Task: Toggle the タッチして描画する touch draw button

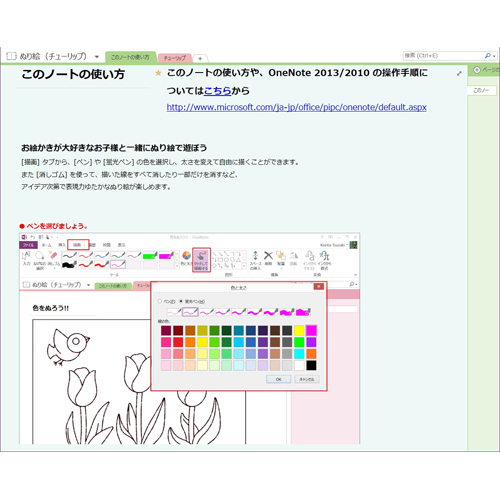Action: [x=201, y=260]
